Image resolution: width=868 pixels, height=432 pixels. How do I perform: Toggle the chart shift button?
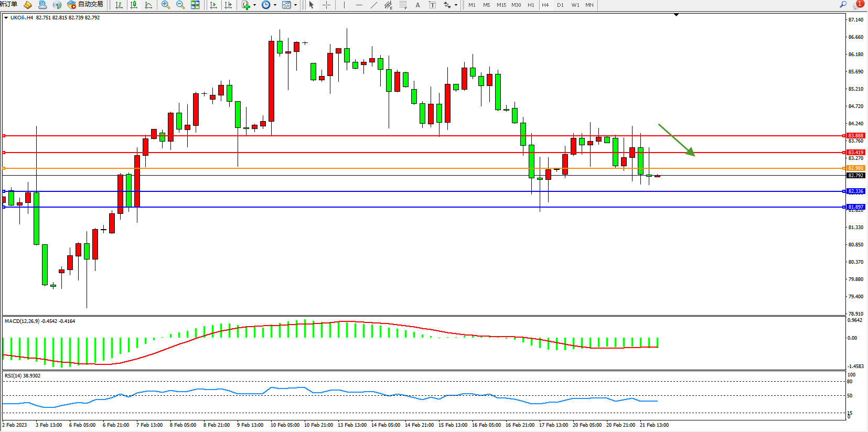(228, 5)
